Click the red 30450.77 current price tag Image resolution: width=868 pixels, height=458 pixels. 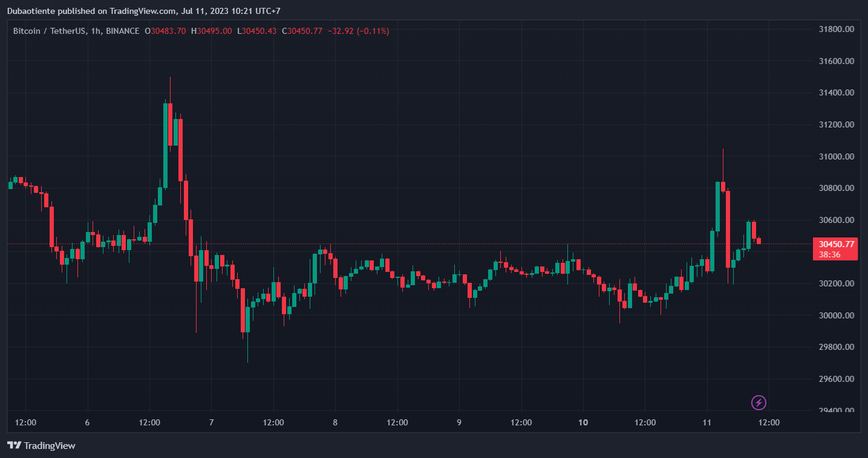pos(837,244)
